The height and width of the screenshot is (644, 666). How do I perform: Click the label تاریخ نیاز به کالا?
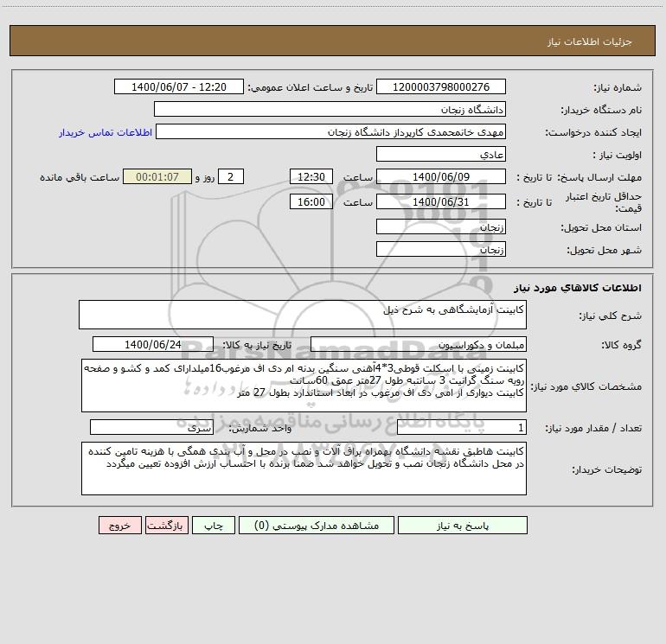pos(257,345)
